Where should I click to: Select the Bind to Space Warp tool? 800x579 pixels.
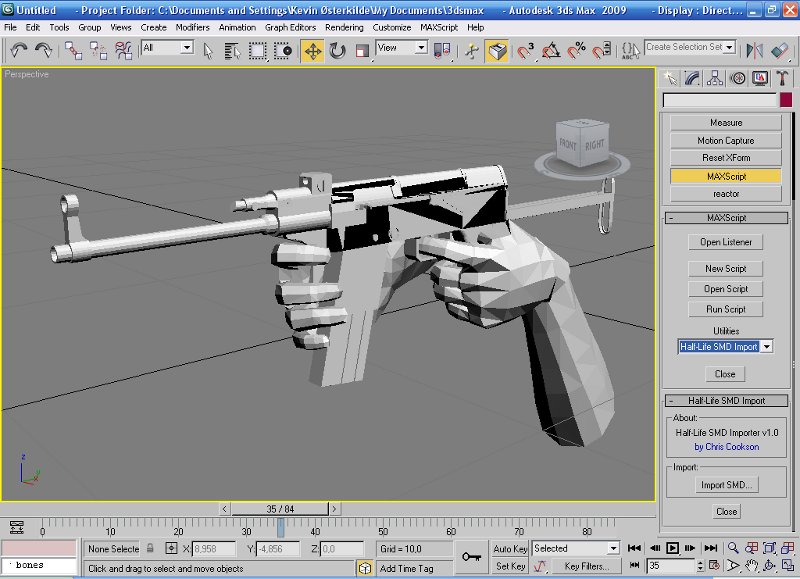coord(123,51)
